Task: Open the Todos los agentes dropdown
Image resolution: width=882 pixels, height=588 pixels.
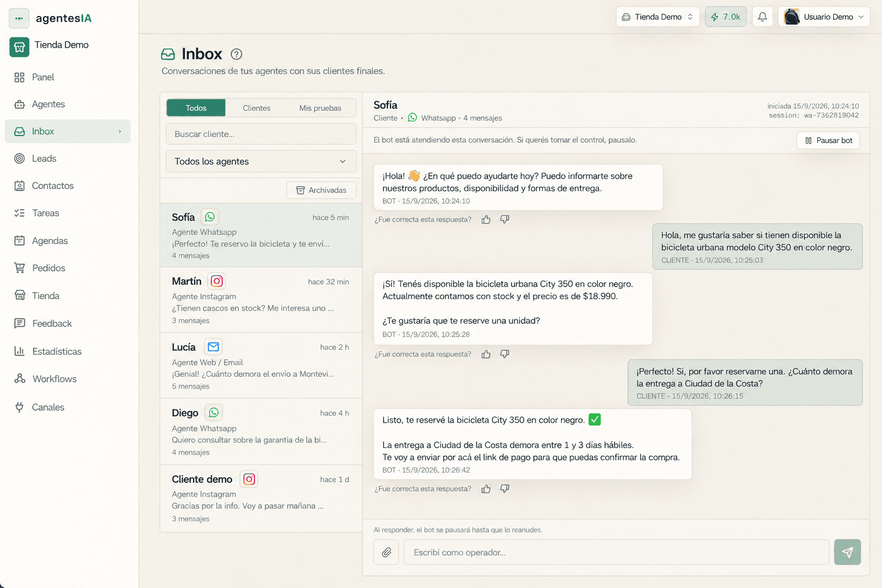Action: 261,161
